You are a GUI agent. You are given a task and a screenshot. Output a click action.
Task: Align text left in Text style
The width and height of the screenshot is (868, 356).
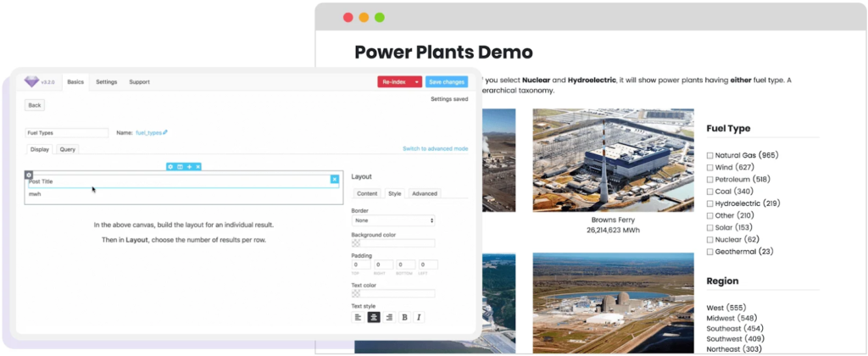point(358,317)
